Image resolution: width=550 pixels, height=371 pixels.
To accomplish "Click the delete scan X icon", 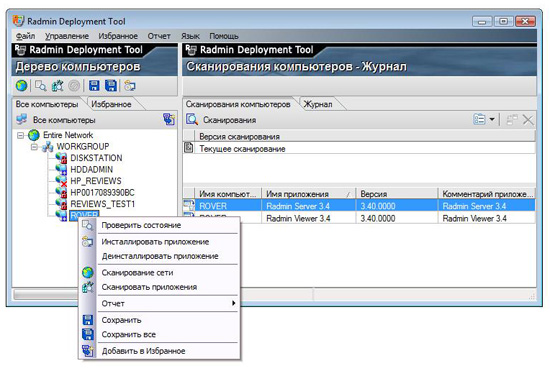I will [x=528, y=120].
